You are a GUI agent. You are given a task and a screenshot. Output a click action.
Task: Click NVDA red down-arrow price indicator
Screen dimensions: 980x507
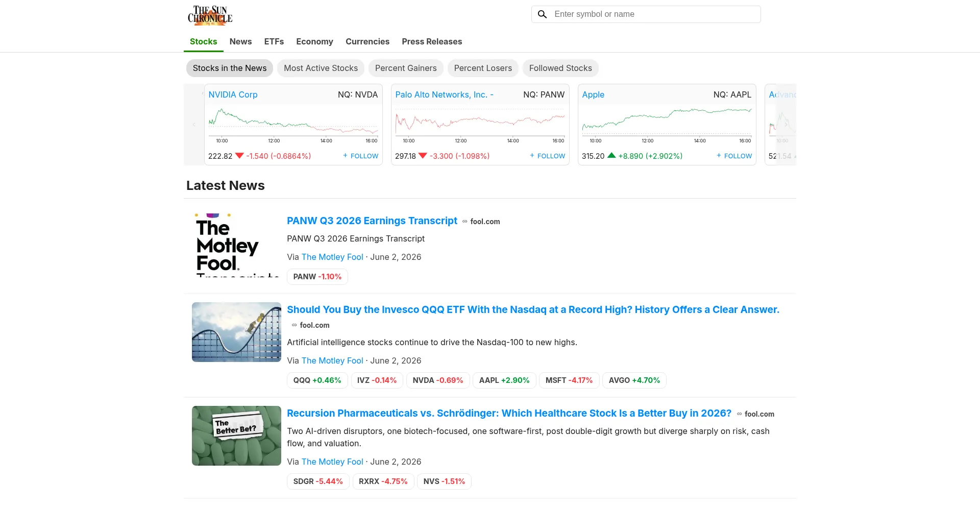coord(239,156)
